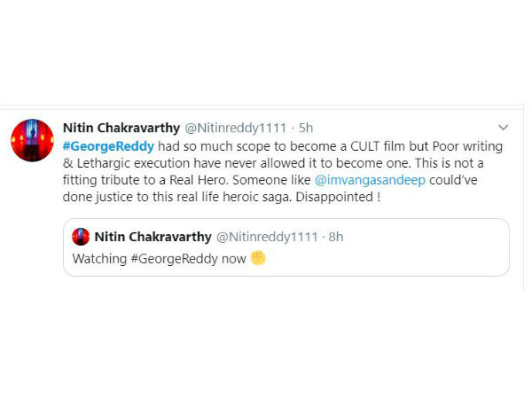Click #GeorgeReddy inside the quoted tweet
This screenshot has height=399, width=532.
tap(174, 259)
